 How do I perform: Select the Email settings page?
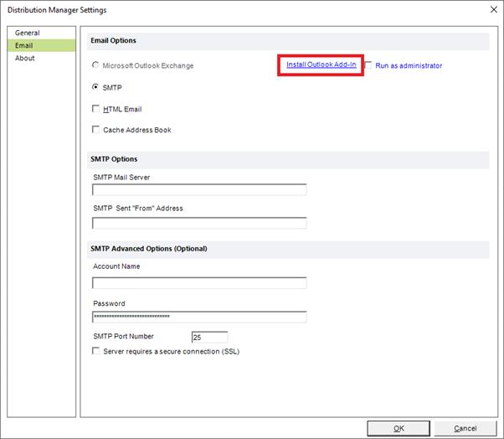42,45
